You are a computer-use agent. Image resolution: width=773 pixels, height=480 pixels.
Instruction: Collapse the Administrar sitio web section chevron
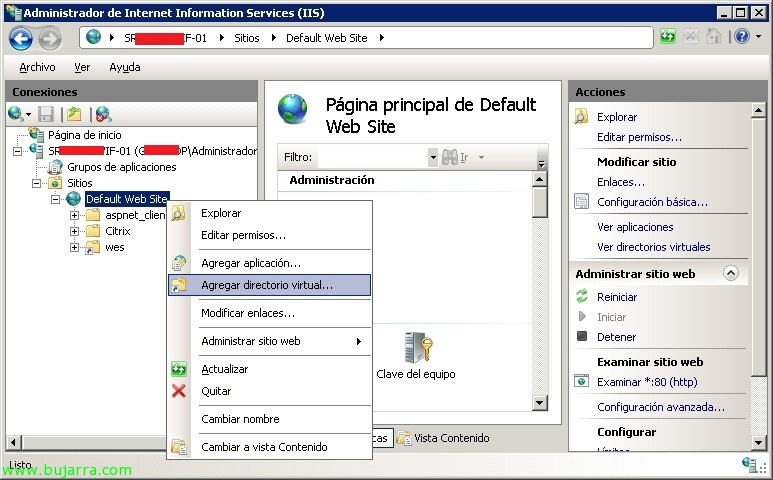tap(731, 273)
